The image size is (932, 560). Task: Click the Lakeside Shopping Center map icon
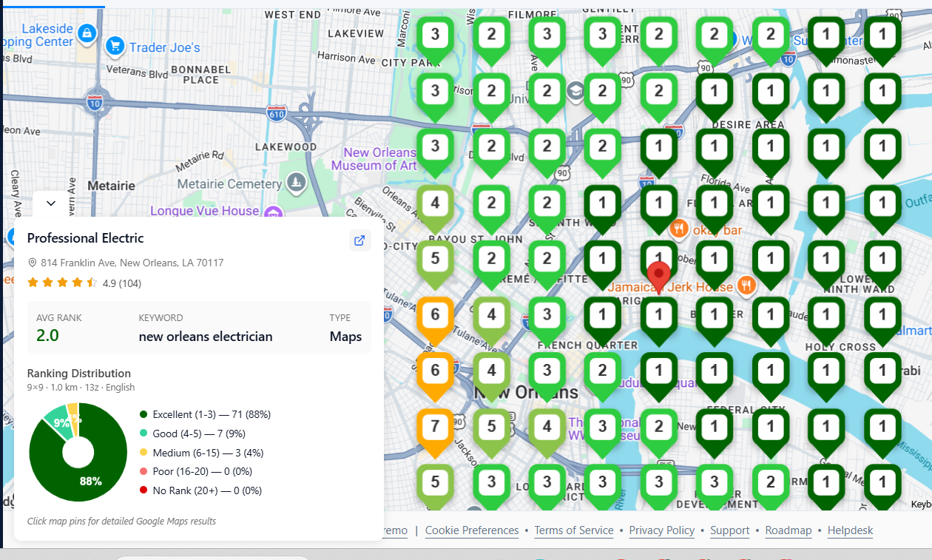tap(87, 33)
